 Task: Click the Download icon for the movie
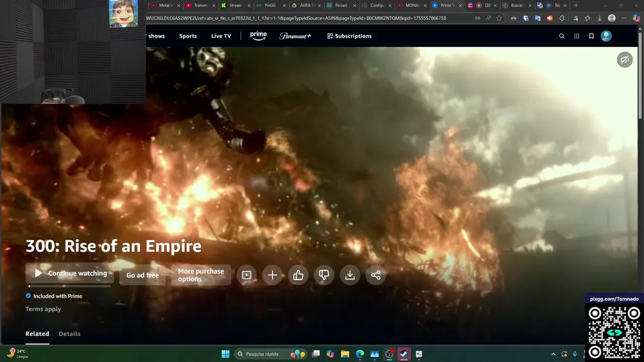tap(350, 275)
